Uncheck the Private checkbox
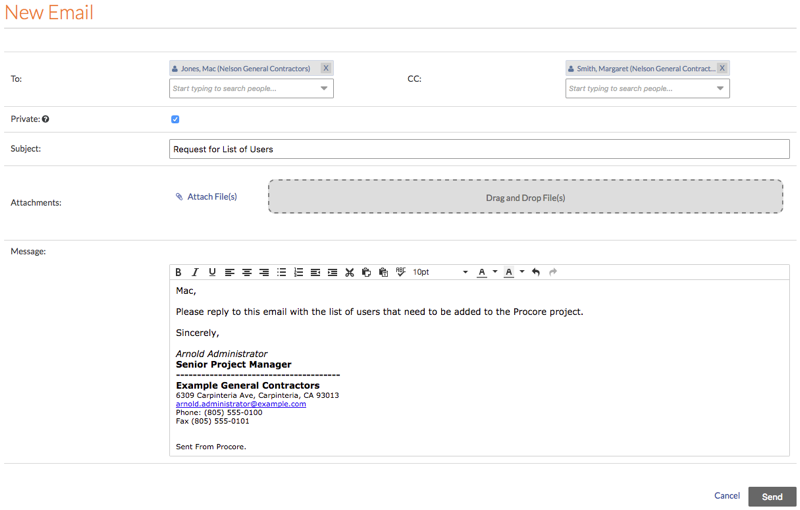The width and height of the screenshot is (800, 510). point(175,119)
